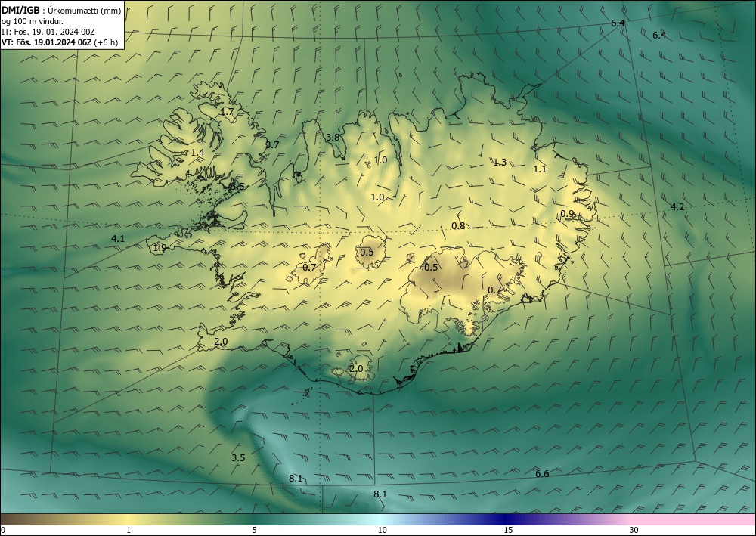Click the 6.6 value label
Screen dimensions: 756x536
click(x=542, y=474)
